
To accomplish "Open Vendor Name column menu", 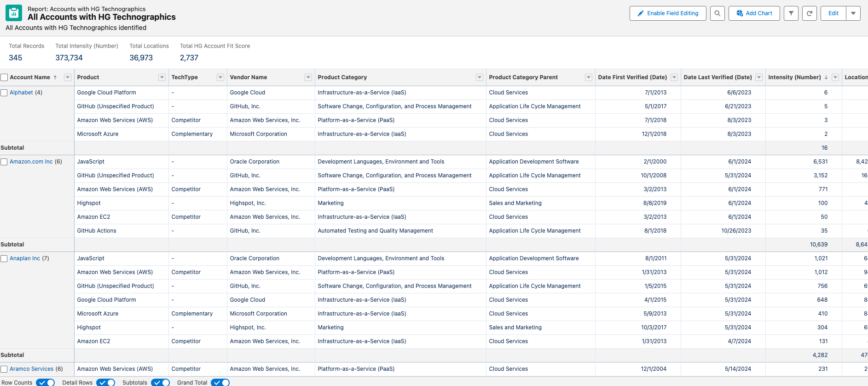I will [308, 77].
